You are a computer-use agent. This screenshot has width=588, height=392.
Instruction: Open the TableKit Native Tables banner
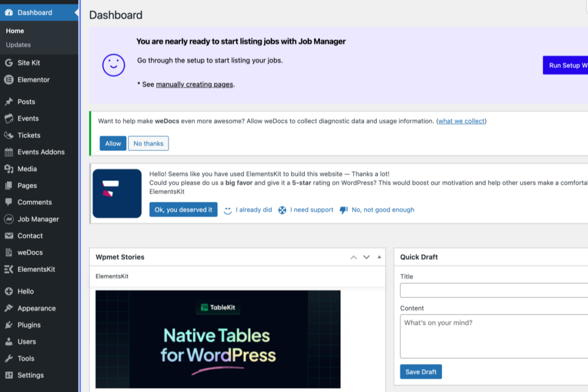tap(218, 339)
